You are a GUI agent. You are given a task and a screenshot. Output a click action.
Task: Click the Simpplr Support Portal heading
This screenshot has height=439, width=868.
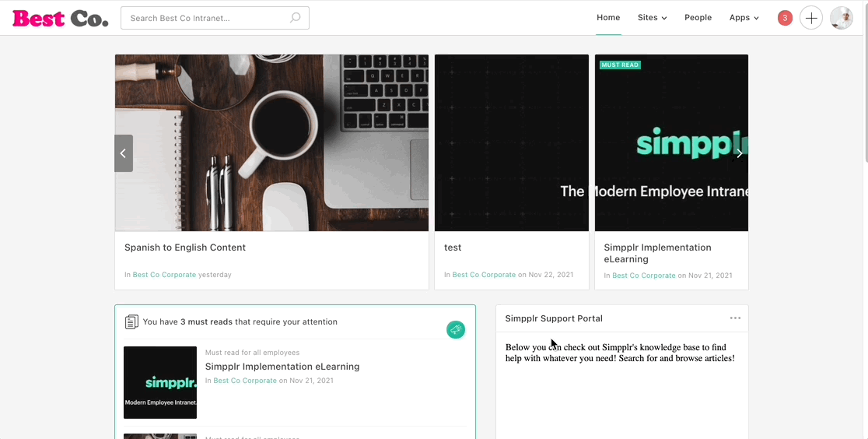(x=554, y=318)
